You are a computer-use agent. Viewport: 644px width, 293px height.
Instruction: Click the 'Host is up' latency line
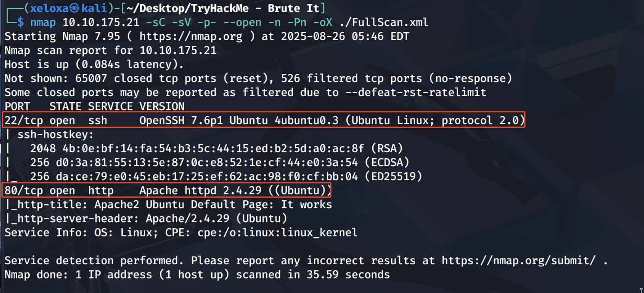pyautogui.click(x=94, y=65)
